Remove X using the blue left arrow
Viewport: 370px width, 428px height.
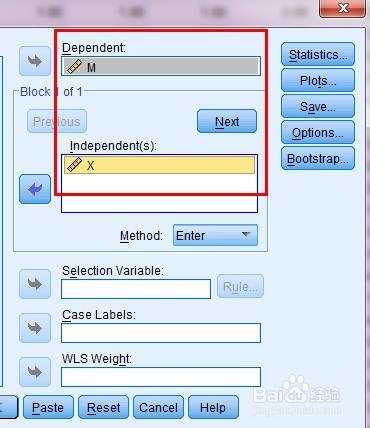tap(35, 189)
